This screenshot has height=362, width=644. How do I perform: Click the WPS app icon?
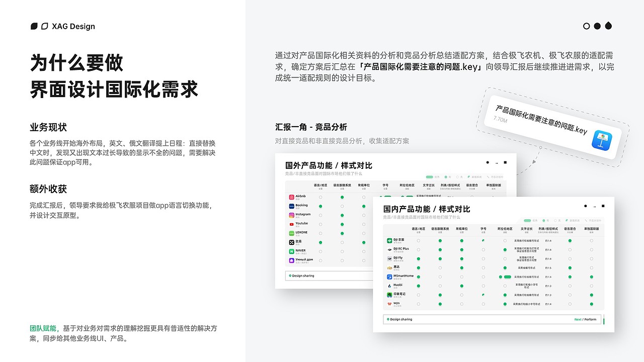(389, 304)
